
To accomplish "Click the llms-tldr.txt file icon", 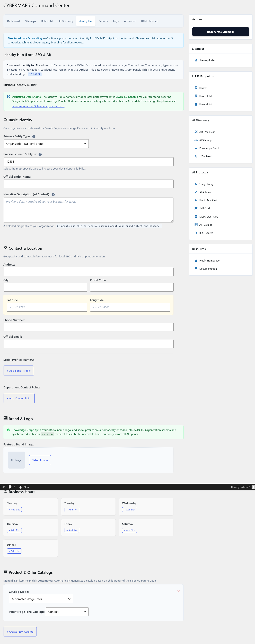I will [196, 104].
